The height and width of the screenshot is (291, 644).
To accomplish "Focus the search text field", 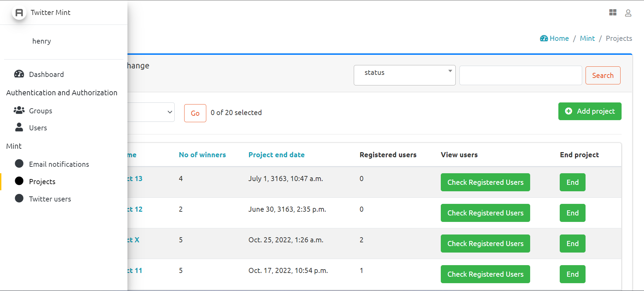I will pyautogui.click(x=520, y=76).
